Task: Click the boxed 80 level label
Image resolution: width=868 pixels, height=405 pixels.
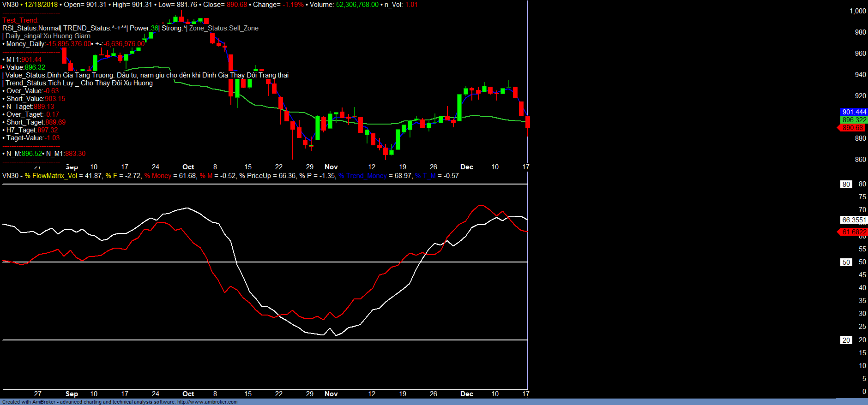Action: [x=846, y=185]
